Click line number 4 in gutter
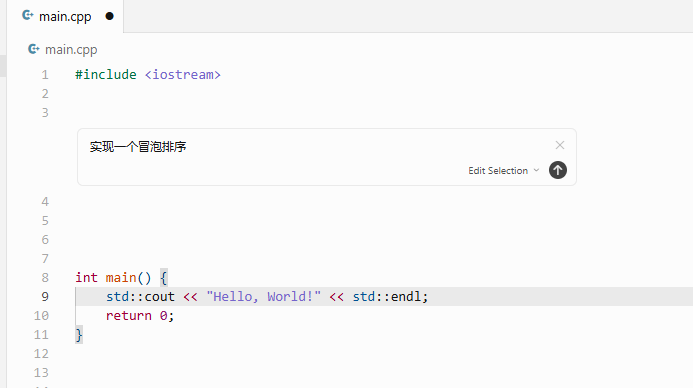The width and height of the screenshot is (693, 388). coord(45,202)
